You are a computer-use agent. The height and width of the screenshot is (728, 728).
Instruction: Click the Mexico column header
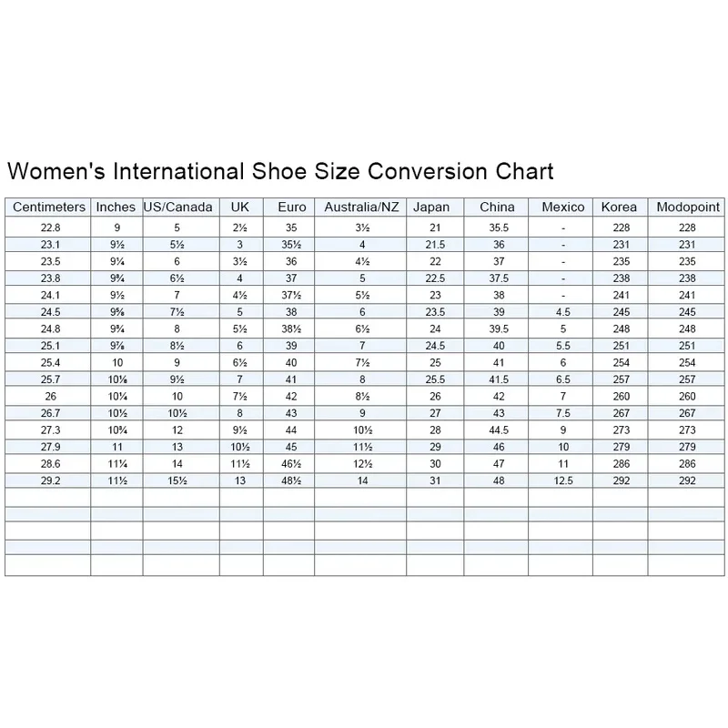(x=562, y=207)
